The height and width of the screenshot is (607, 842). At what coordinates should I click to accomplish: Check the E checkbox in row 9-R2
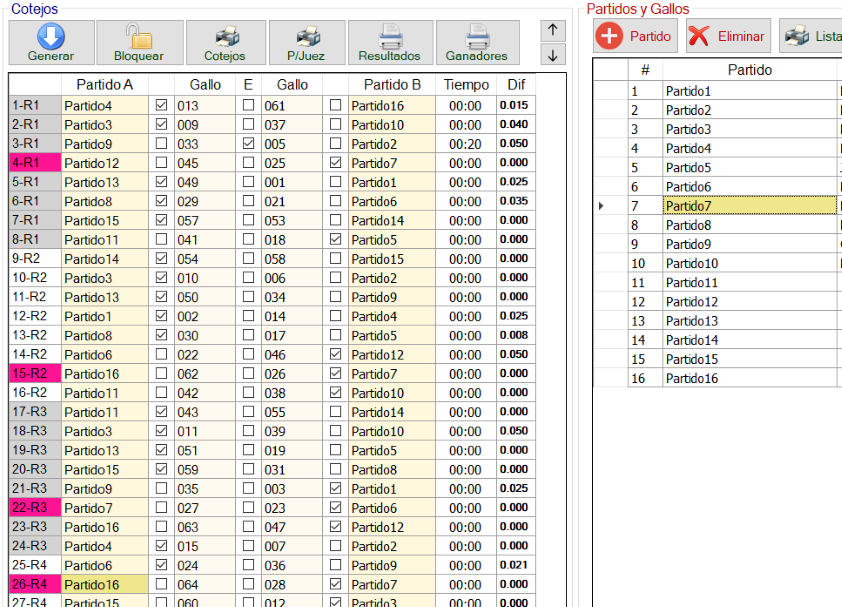(248, 258)
